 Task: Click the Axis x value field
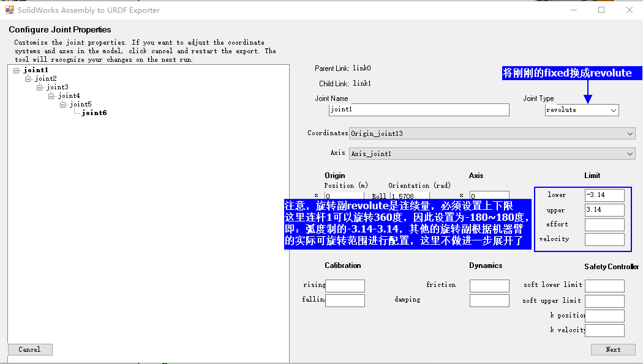(x=489, y=196)
